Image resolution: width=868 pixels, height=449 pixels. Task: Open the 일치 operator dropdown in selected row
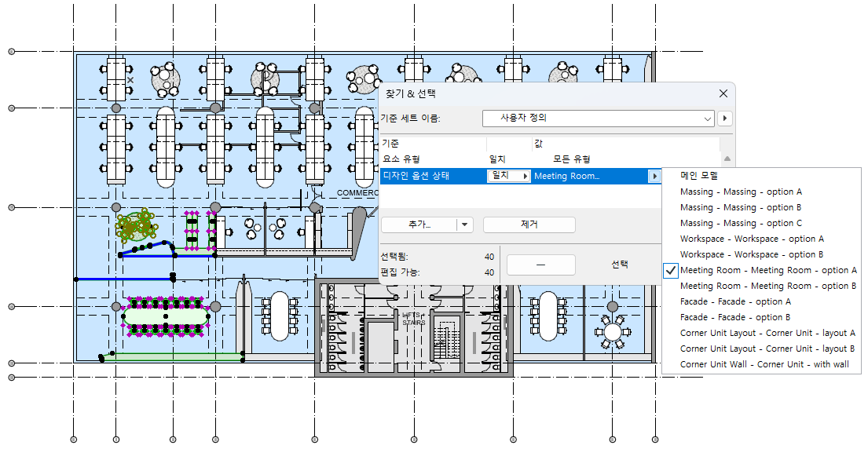(508, 176)
